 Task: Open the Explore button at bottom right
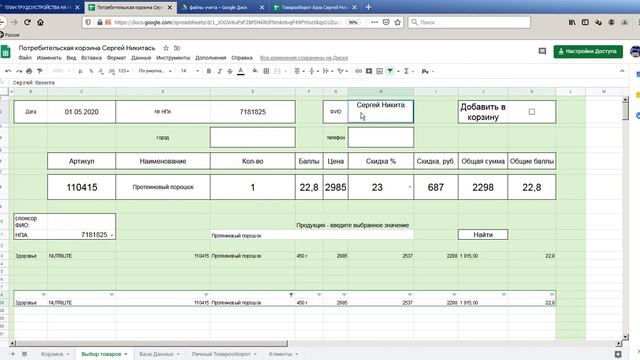tap(618, 354)
